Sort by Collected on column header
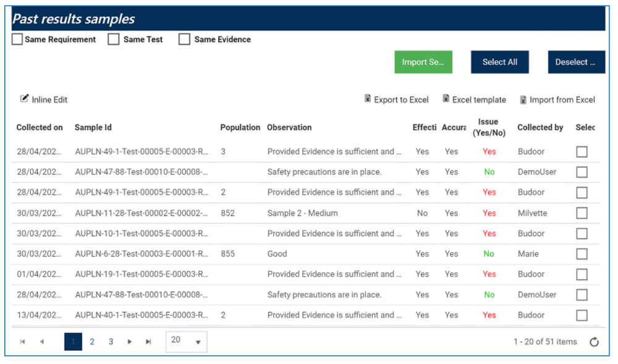The height and width of the screenshot is (364, 618). pos(40,127)
